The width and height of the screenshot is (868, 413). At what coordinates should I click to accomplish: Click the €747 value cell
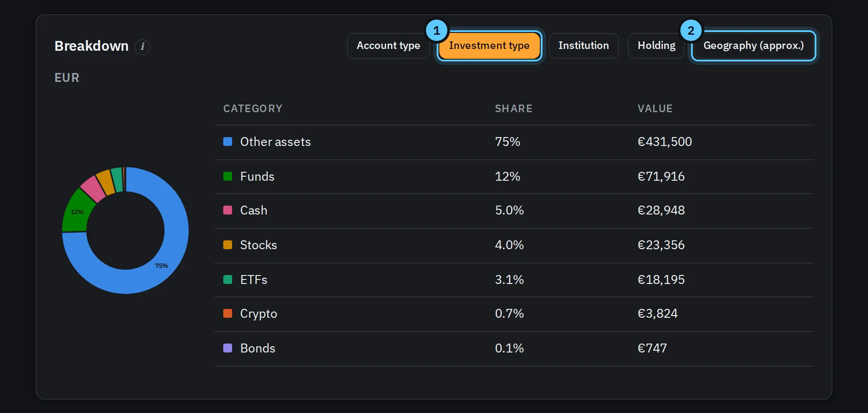652,348
